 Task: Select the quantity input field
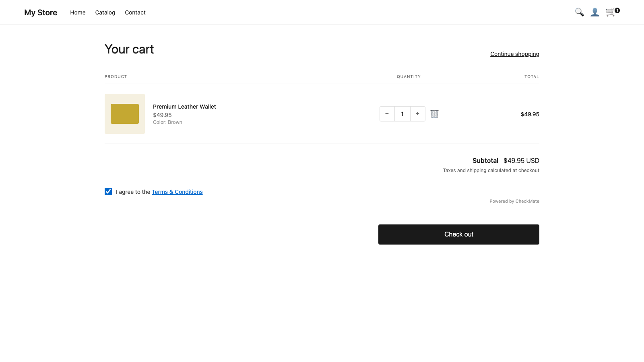point(402,114)
